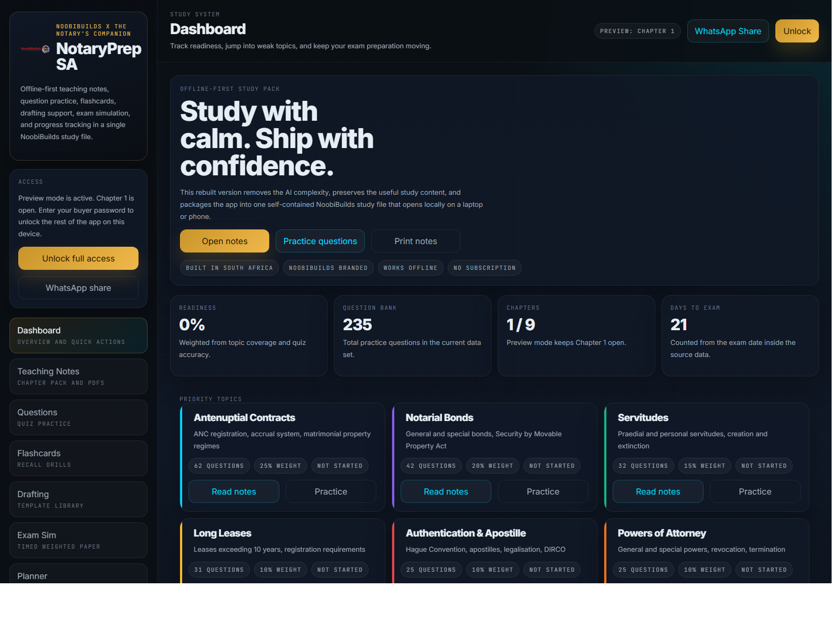Click Antenuptial Contracts' Not Started badge
Viewport: 840px width, 630px height.
(340, 466)
